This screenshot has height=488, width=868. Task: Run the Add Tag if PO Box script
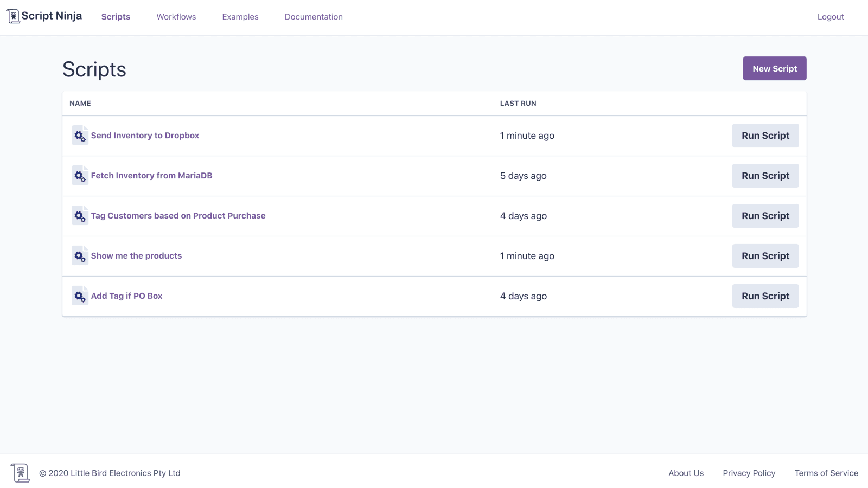[x=765, y=296]
